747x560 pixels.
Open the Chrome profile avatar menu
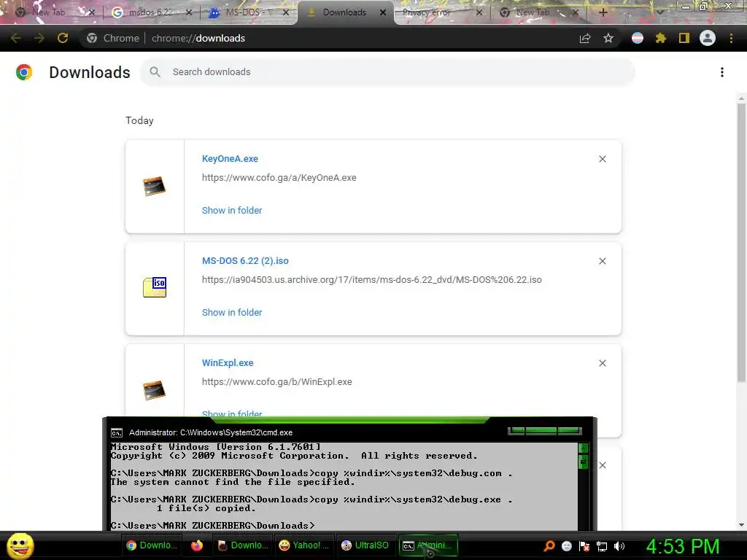click(708, 38)
